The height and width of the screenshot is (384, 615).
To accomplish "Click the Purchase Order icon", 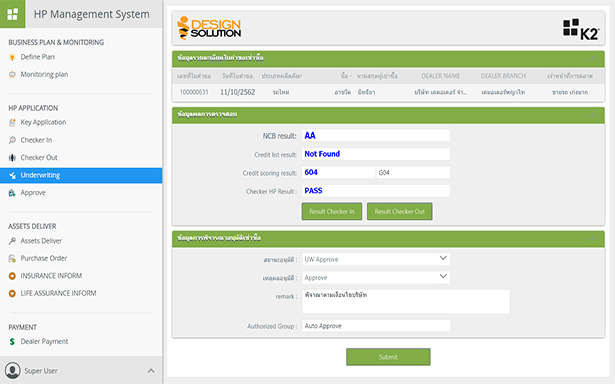I will [x=12, y=258].
